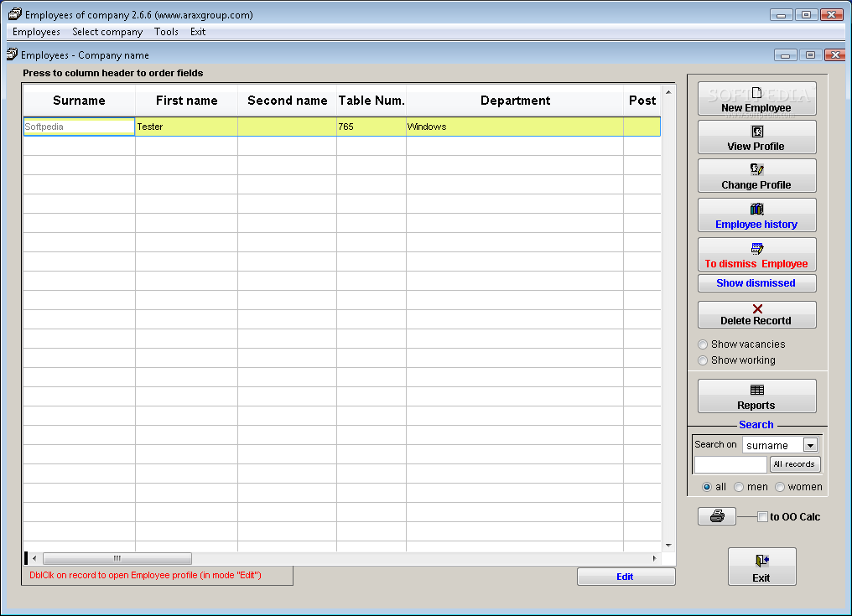Click the Show dismissed button
The height and width of the screenshot is (616, 852).
[x=756, y=283]
